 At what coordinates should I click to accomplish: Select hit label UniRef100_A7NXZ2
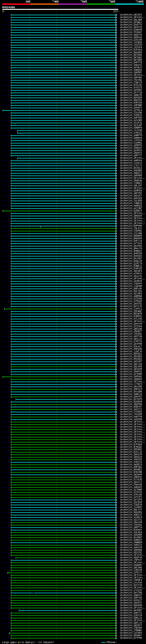click(131, 133)
